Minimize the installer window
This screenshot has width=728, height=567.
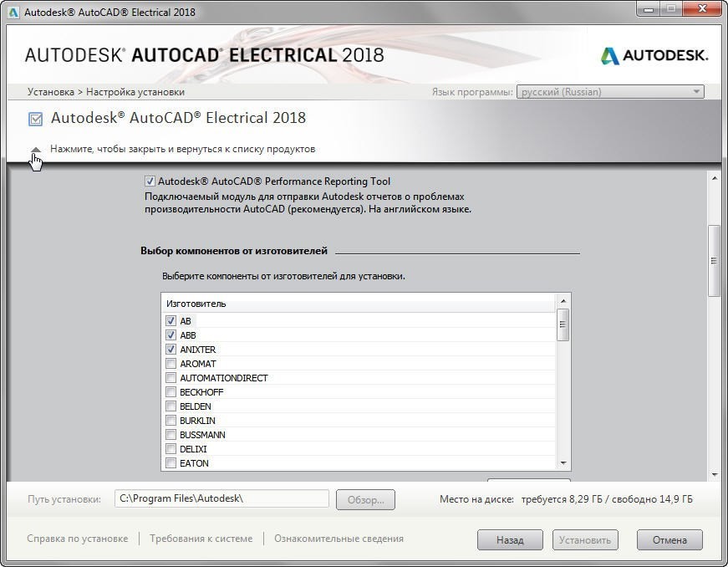649,9
